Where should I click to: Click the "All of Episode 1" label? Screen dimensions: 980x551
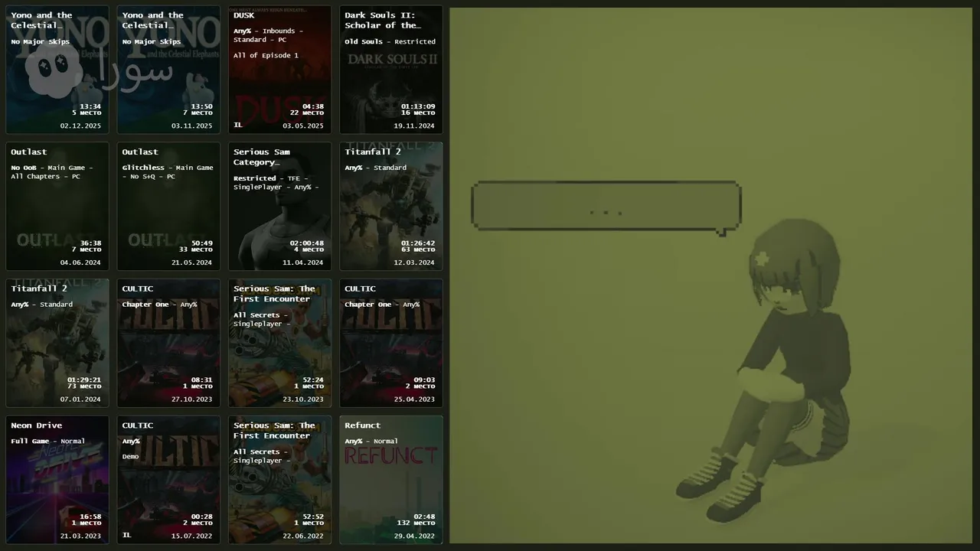tap(266, 55)
